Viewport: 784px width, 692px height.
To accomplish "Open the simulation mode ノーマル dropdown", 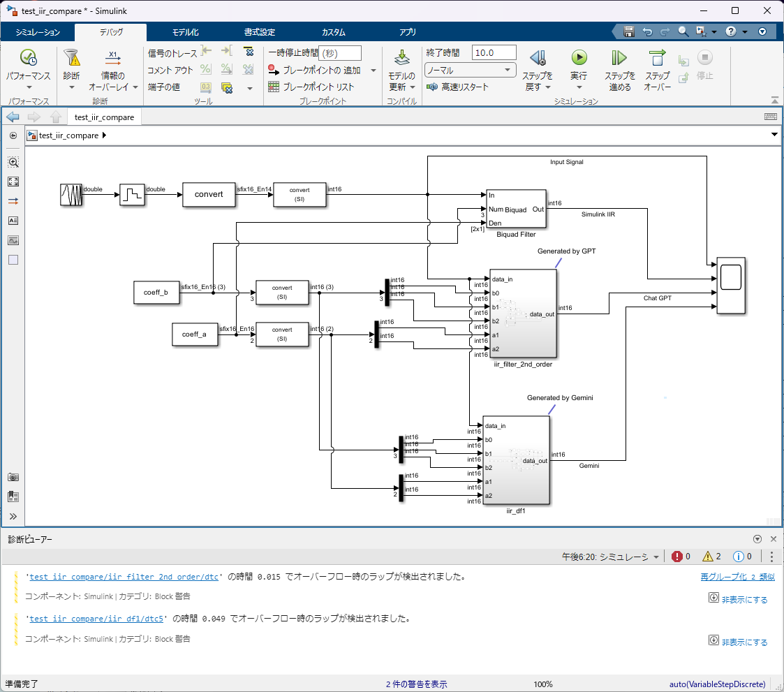I will [x=470, y=70].
